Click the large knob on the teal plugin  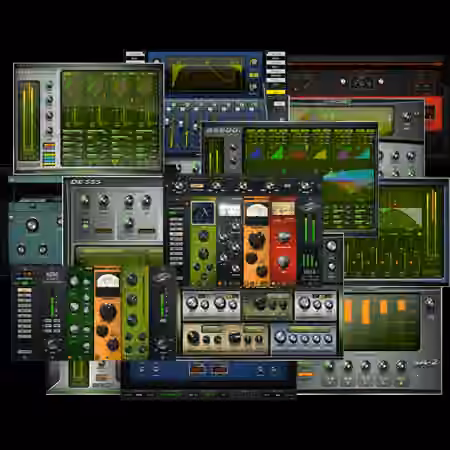click(x=32, y=225)
